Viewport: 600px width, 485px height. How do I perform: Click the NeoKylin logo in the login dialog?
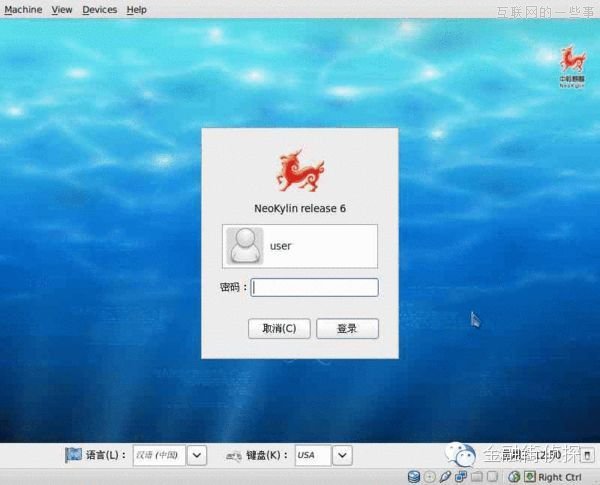point(300,170)
